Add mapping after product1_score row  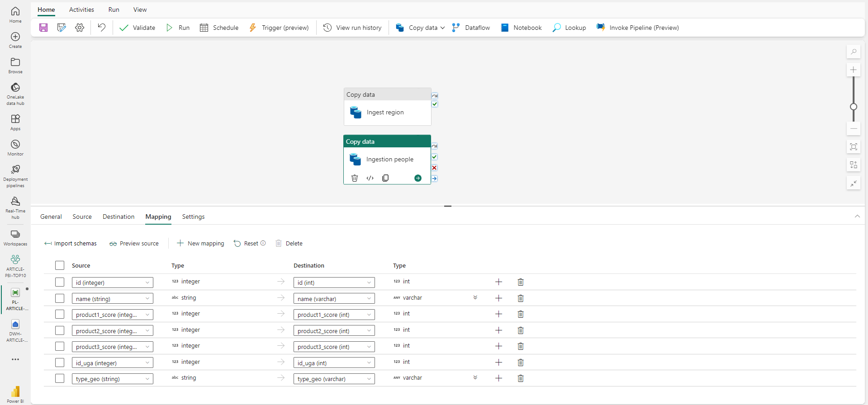point(499,314)
